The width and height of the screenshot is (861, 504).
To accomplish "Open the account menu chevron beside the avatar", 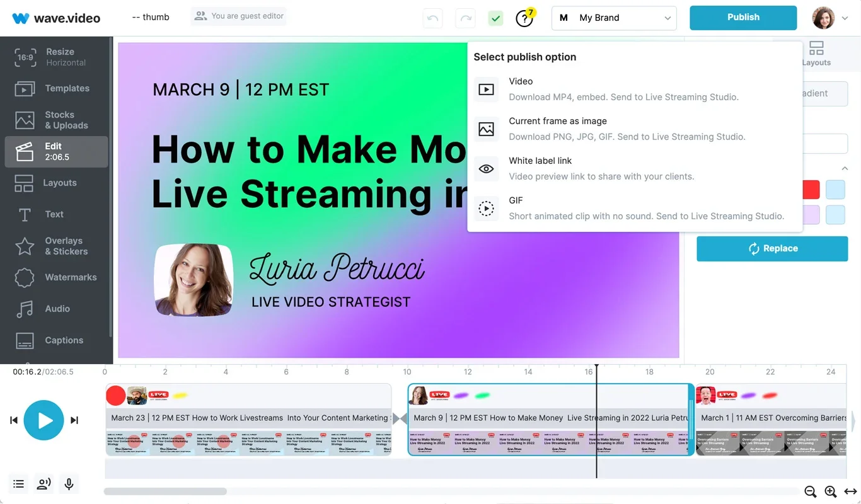I will pyautogui.click(x=845, y=18).
